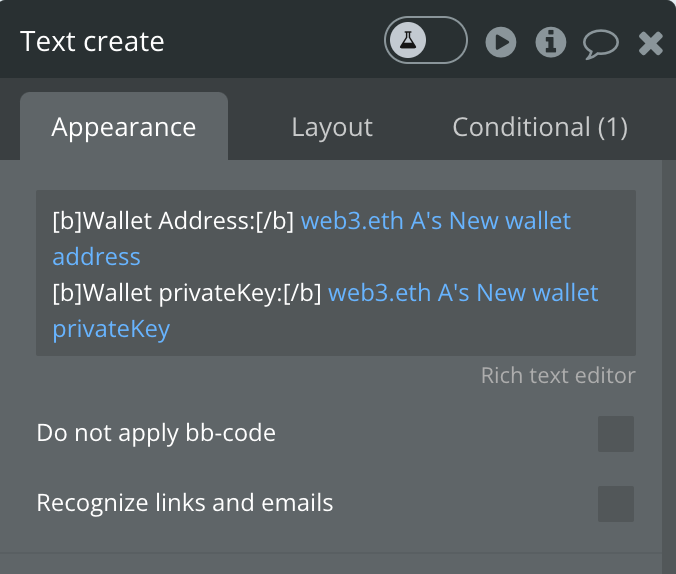Close the Text create property panel
Image resolution: width=676 pixels, height=574 pixels.
click(651, 43)
